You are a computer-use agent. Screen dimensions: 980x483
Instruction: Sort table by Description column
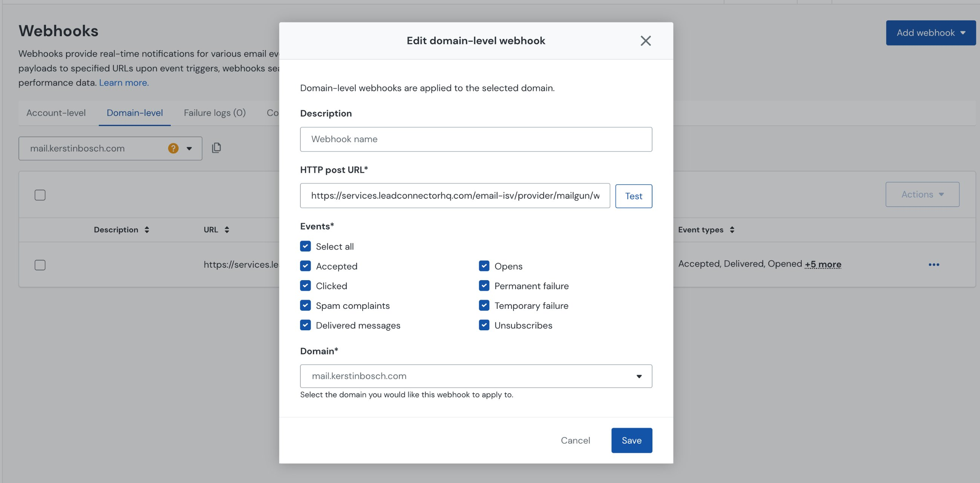click(121, 230)
